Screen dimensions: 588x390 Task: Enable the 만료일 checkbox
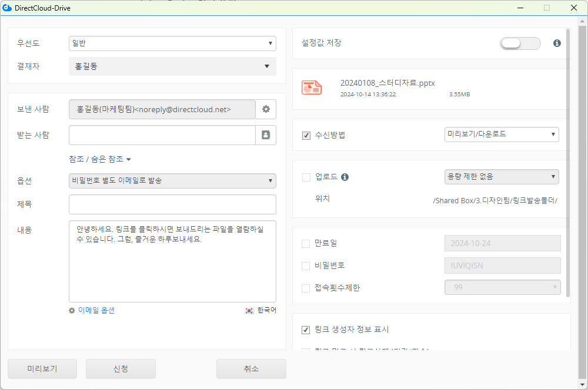pos(306,243)
